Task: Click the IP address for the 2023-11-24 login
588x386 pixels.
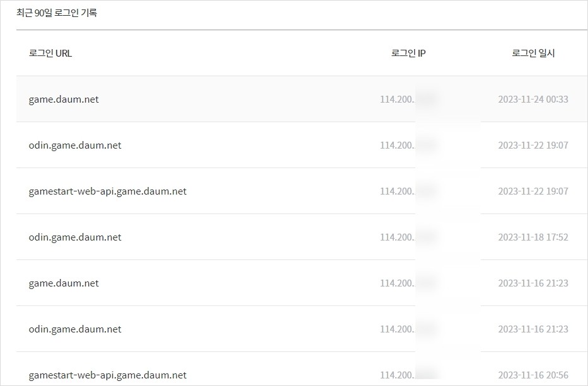Action: (x=408, y=99)
